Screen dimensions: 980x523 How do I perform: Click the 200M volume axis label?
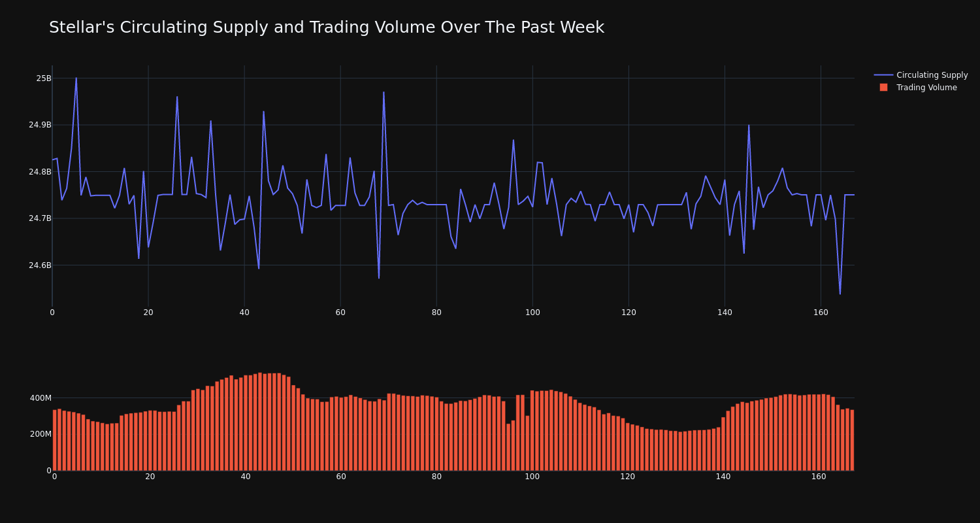pyautogui.click(x=41, y=434)
